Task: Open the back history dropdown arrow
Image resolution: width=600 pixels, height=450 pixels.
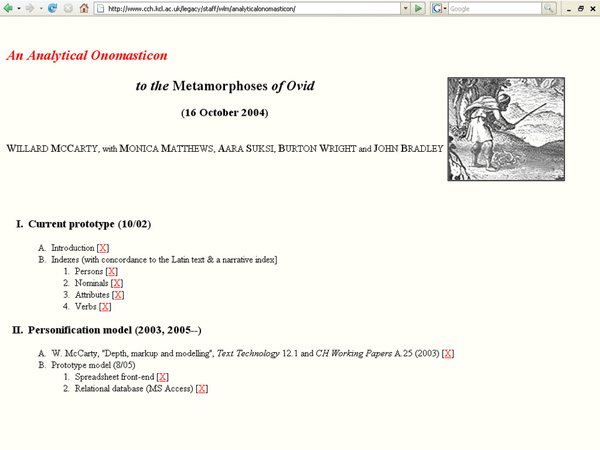Action: tap(17, 8)
